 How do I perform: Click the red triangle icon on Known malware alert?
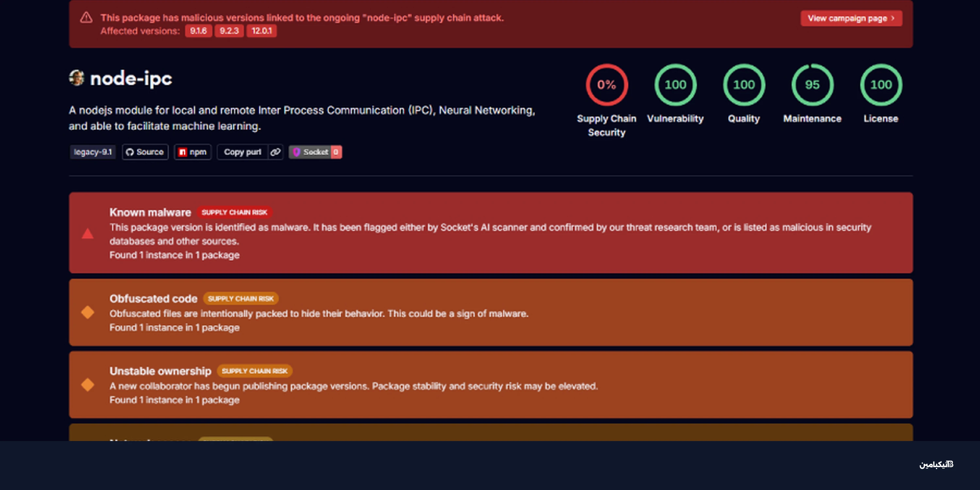pyautogui.click(x=88, y=233)
